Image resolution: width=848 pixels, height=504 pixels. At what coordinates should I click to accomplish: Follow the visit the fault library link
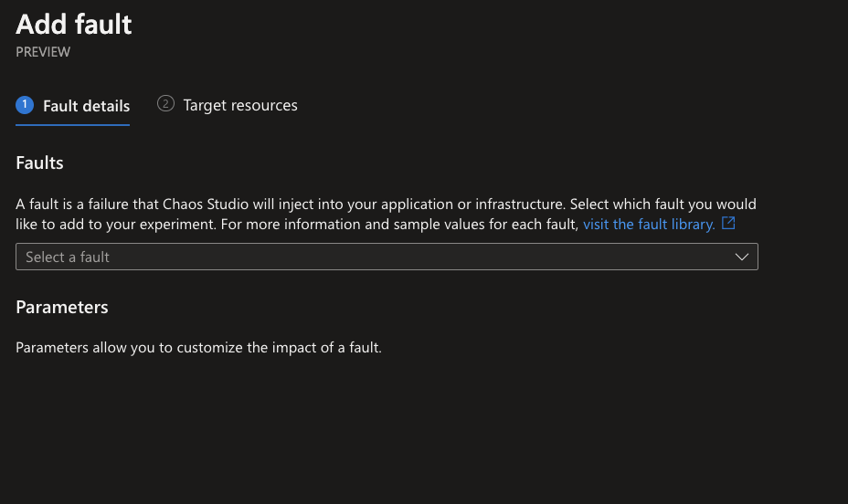[649, 225]
